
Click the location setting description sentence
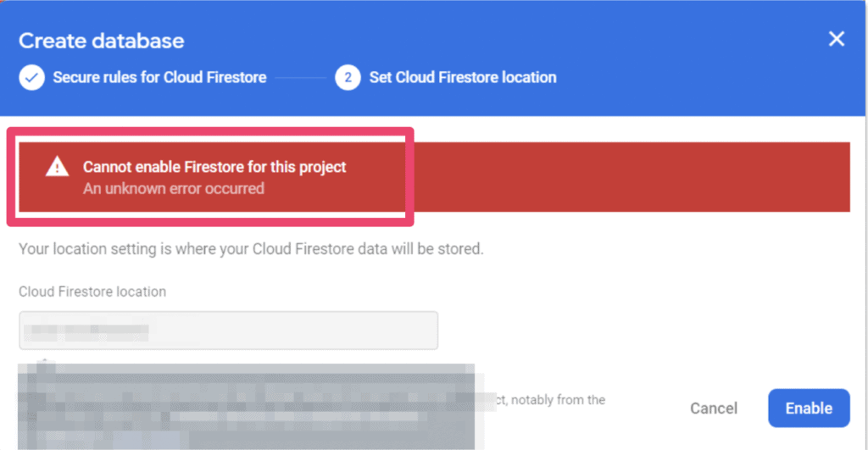251,250
